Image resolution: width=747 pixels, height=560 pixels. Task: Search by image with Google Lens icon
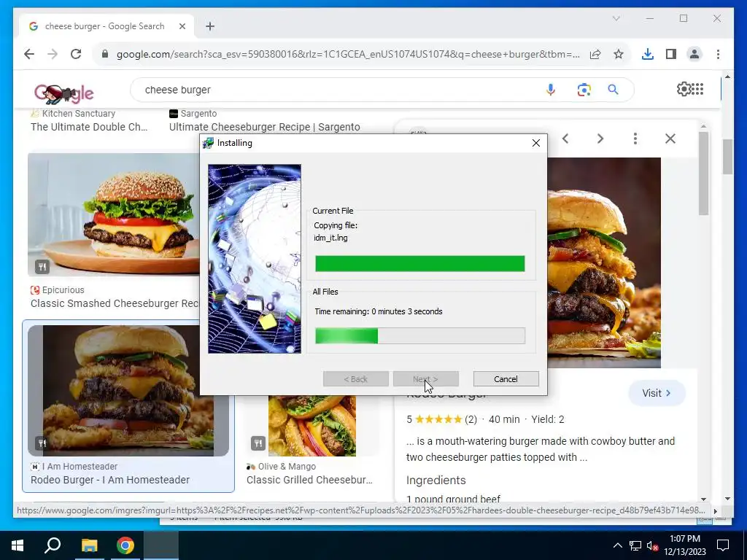click(x=584, y=90)
